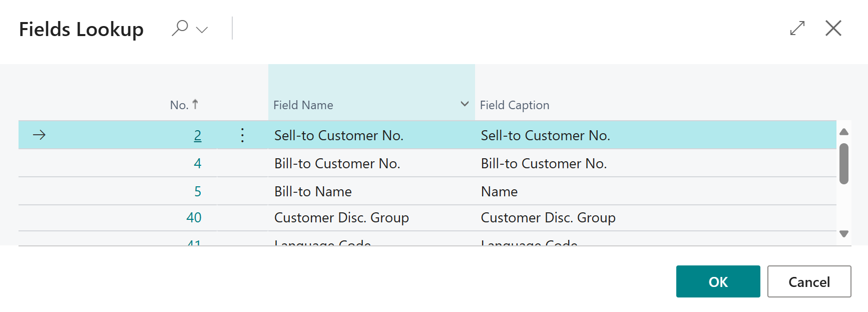Expand the dialog to full page view
Screen dimensions: 868x312
click(x=797, y=29)
